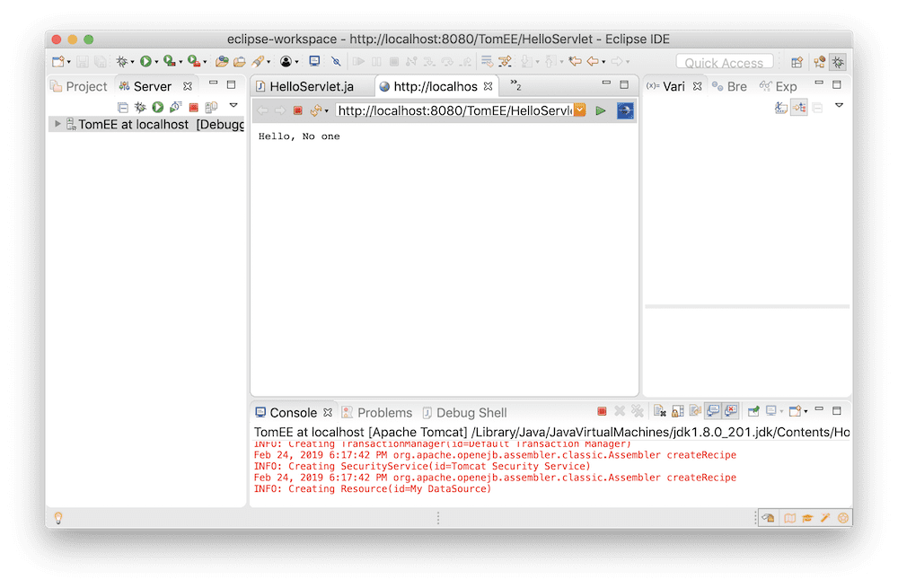Focus the Quick Access search field

(x=725, y=62)
